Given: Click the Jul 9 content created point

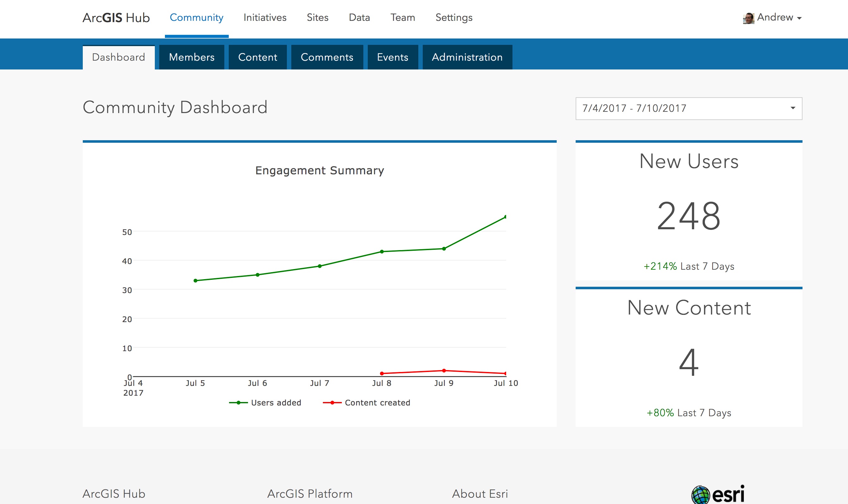Looking at the screenshot, I should click(x=444, y=370).
